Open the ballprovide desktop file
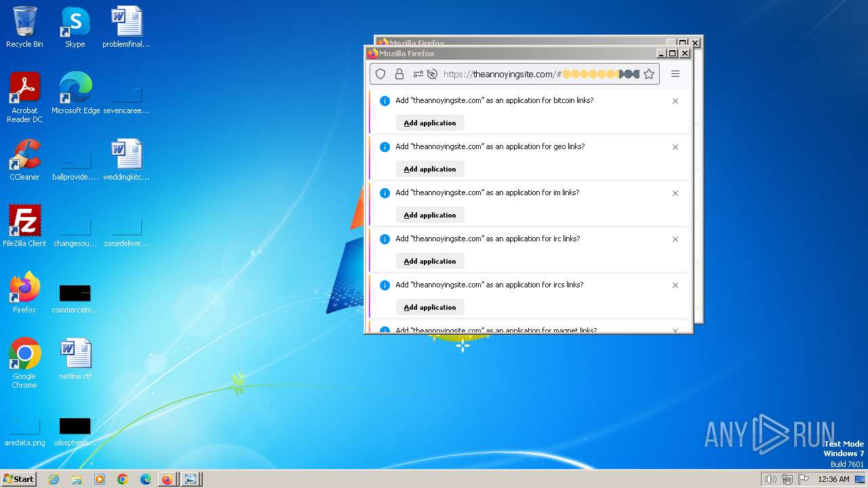868x488 pixels. pos(75,166)
